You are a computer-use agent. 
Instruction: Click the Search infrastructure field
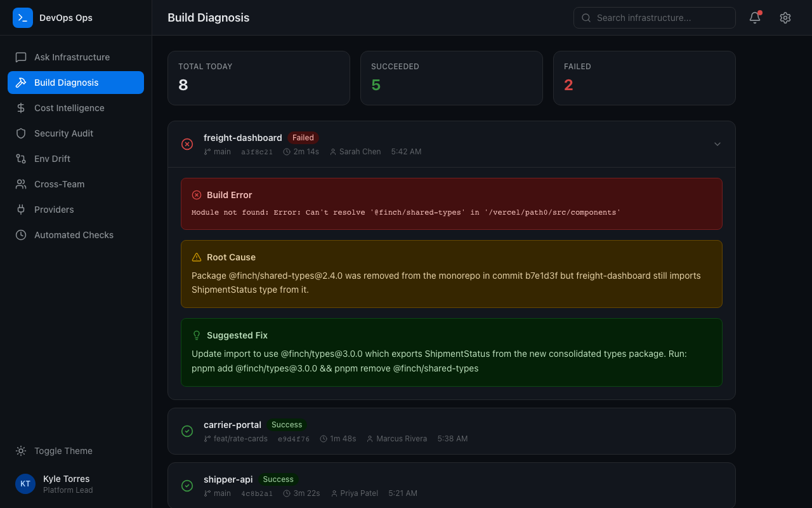[654, 18]
